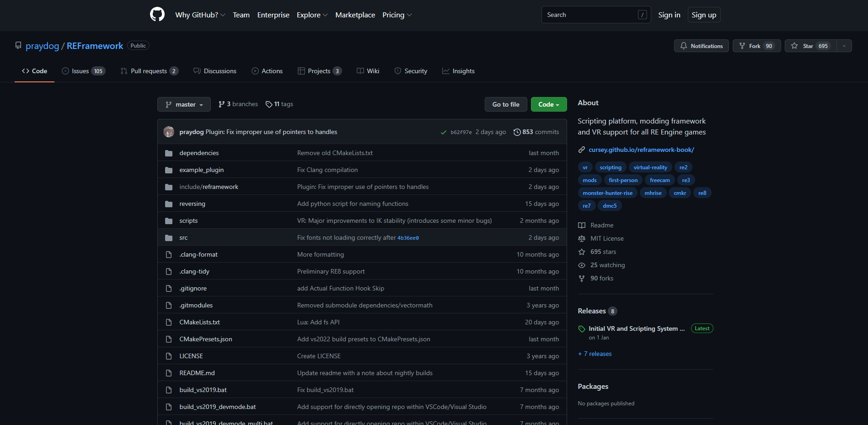
Task: Open the cursey.github.io/reframework-book/ link
Action: [641, 150]
